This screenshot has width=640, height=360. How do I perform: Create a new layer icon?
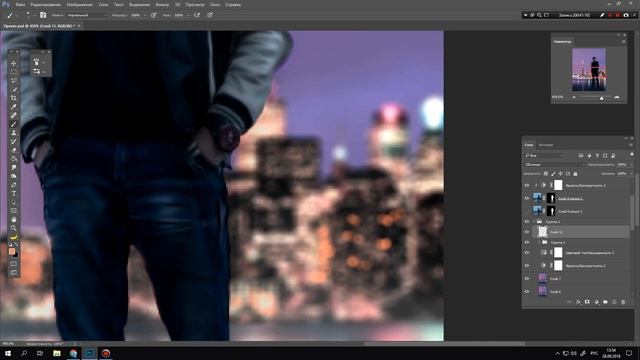coord(614,302)
